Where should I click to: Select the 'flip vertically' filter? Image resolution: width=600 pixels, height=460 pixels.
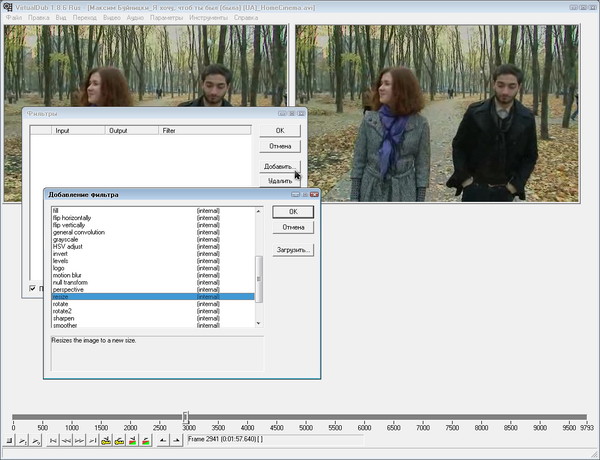pyautogui.click(x=153, y=225)
